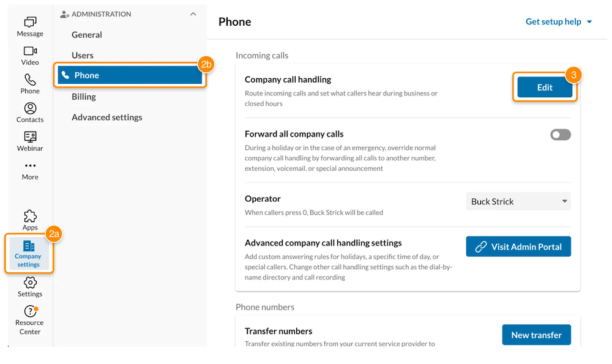Open the Billing menu item

click(x=84, y=97)
